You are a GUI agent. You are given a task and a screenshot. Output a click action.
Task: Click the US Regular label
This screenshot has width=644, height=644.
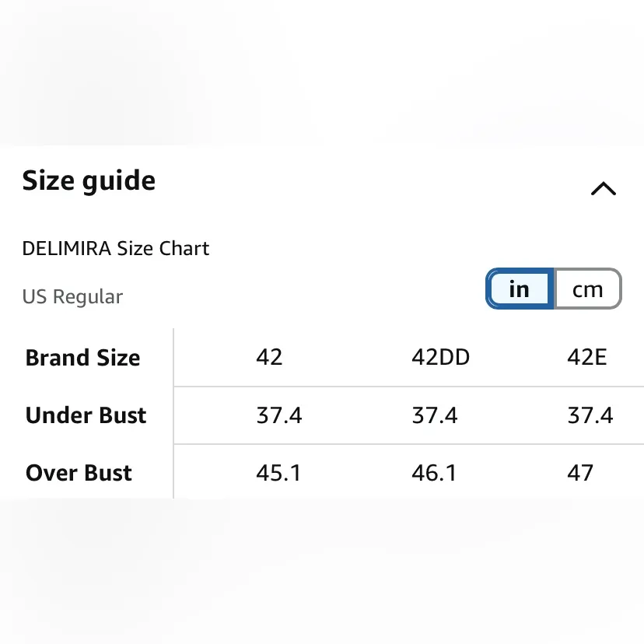pyautogui.click(x=72, y=296)
